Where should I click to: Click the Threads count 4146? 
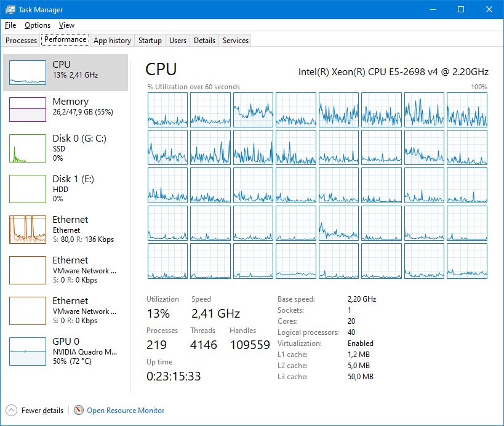tap(204, 345)
